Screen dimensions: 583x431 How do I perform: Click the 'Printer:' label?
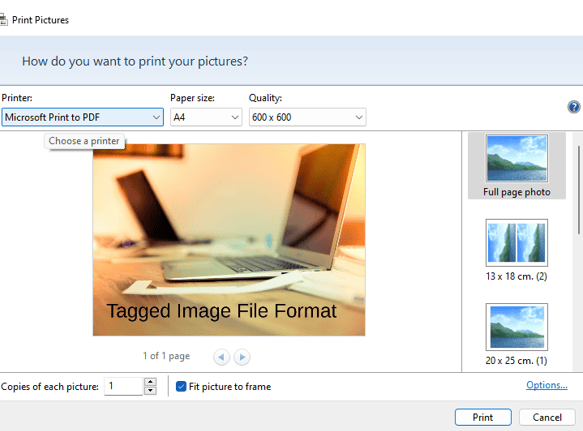point(17,98)
